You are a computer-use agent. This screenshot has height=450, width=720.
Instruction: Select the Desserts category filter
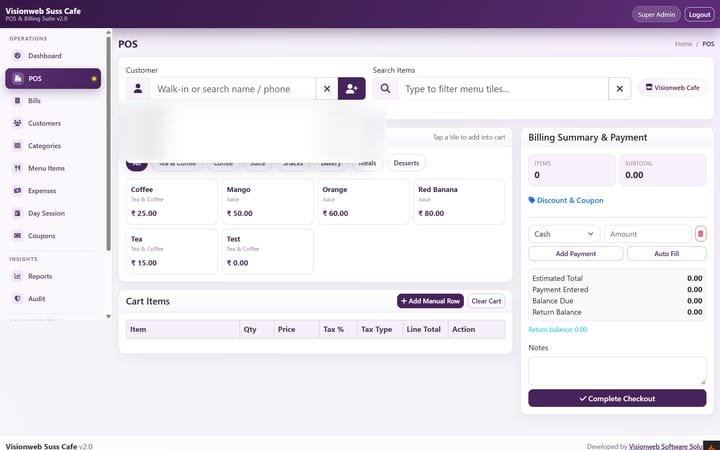406,163
